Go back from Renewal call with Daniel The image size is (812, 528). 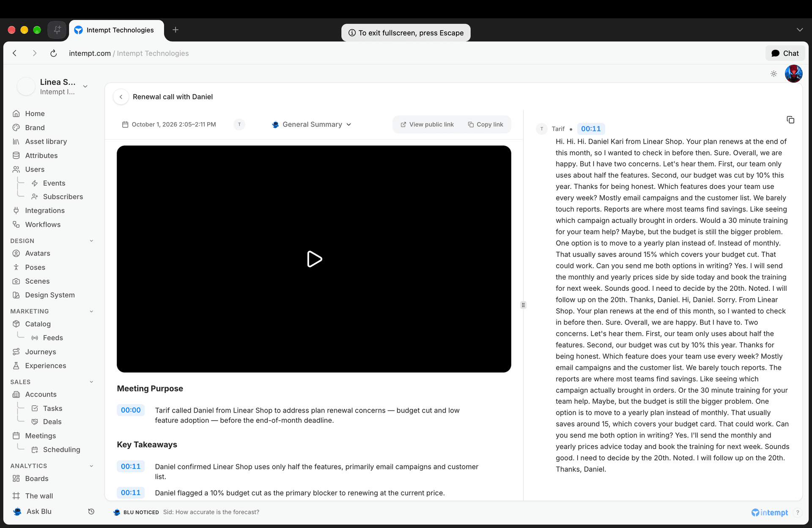tap(121, 97)
